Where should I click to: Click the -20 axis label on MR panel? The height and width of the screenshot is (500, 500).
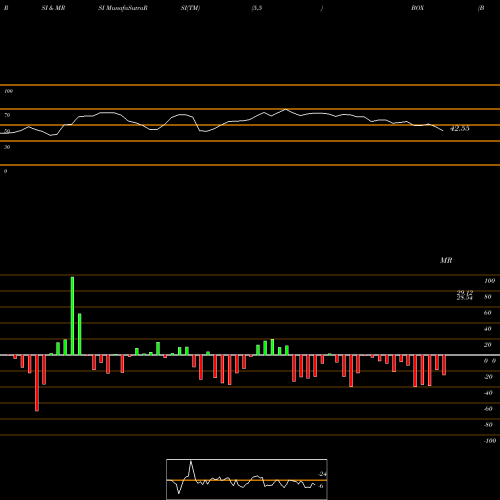[488, 377]
